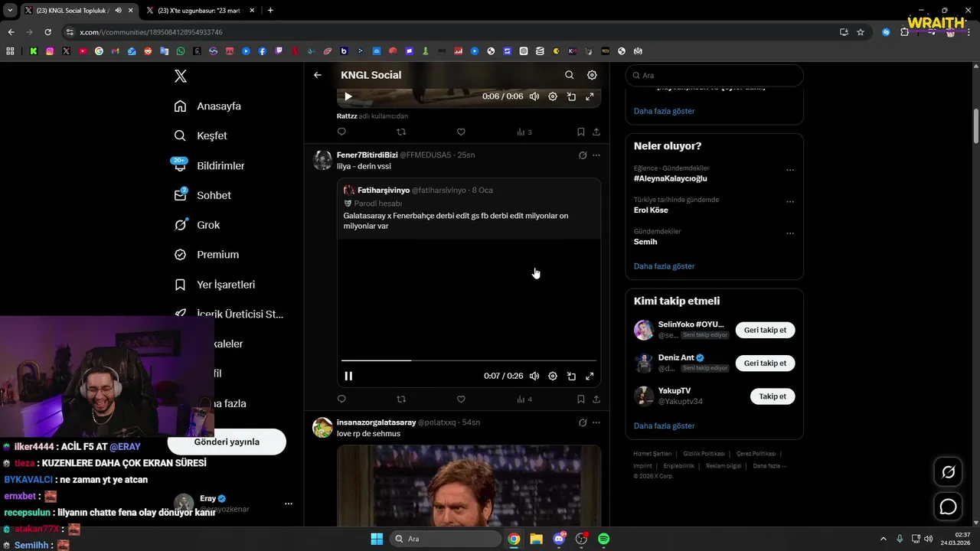This screenshot has height=551, width=980.
Task: Click Gönderi yayınla post button
Action: tap(227, 442)
